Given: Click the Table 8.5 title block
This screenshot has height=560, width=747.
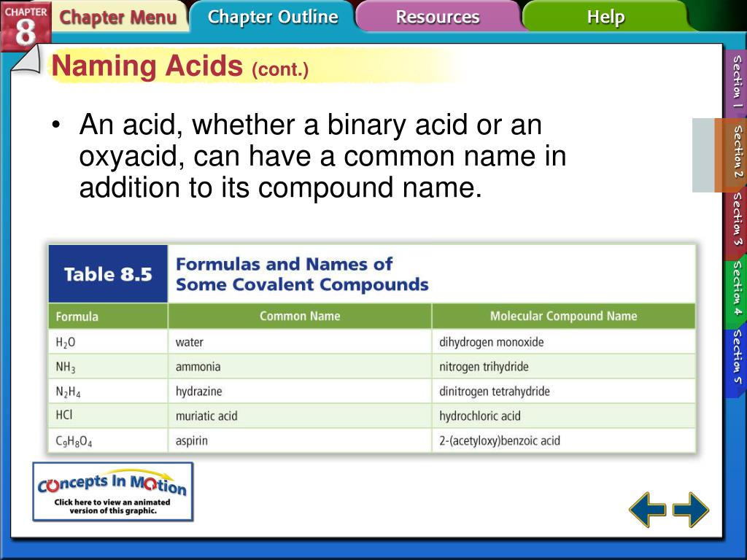Looking at the screenshot, I should click(108, 274).
